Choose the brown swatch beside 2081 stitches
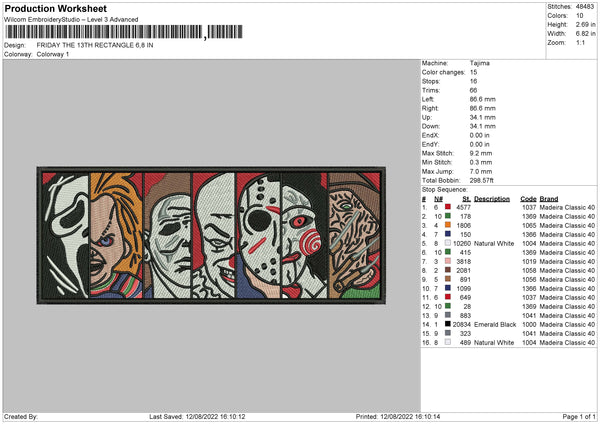This screenshot has width=600, height=424. pos(447,270)
